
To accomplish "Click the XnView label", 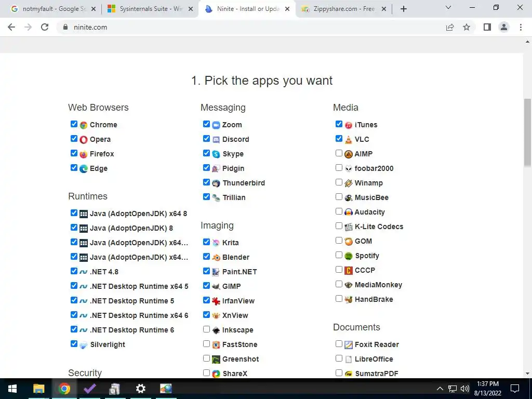I will click(x=235, y=315).
